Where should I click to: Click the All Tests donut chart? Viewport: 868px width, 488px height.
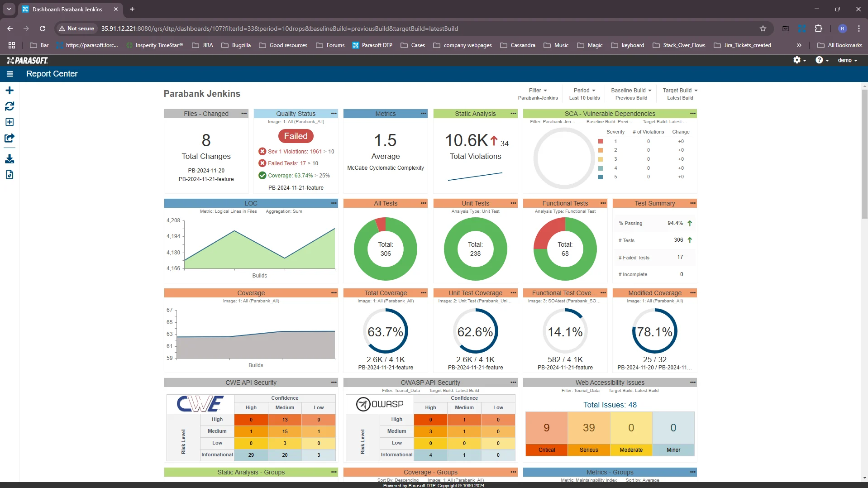[x=386, y=249]
